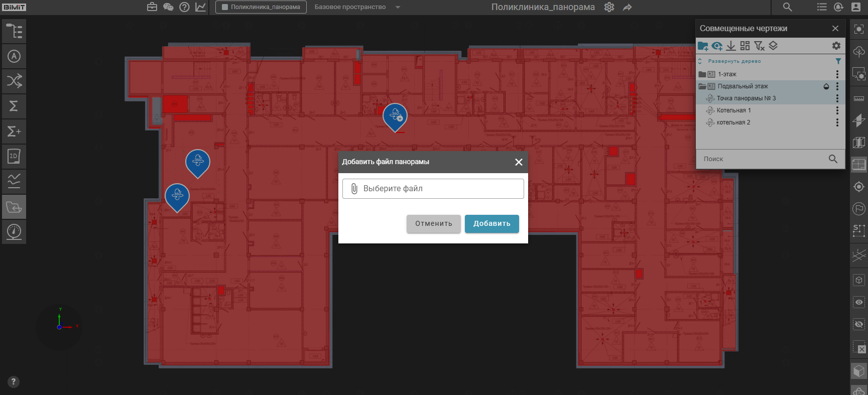Click the Отменить button
Screen dimensions: 868x395
(434, 224)
